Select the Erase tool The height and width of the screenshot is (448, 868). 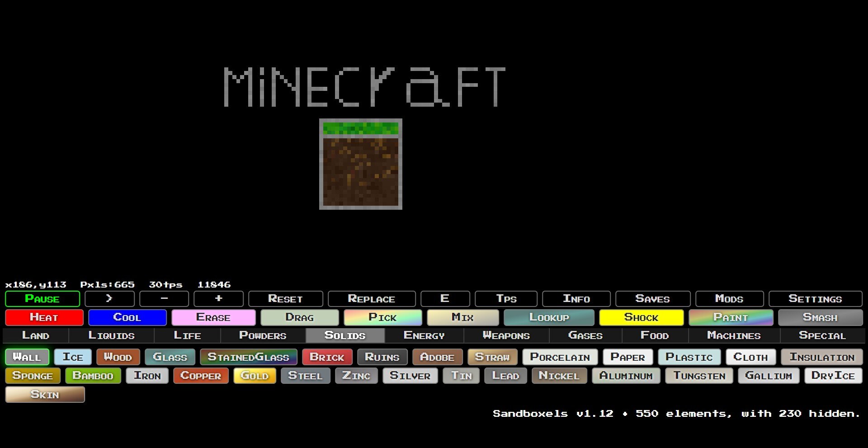(213, 317)
